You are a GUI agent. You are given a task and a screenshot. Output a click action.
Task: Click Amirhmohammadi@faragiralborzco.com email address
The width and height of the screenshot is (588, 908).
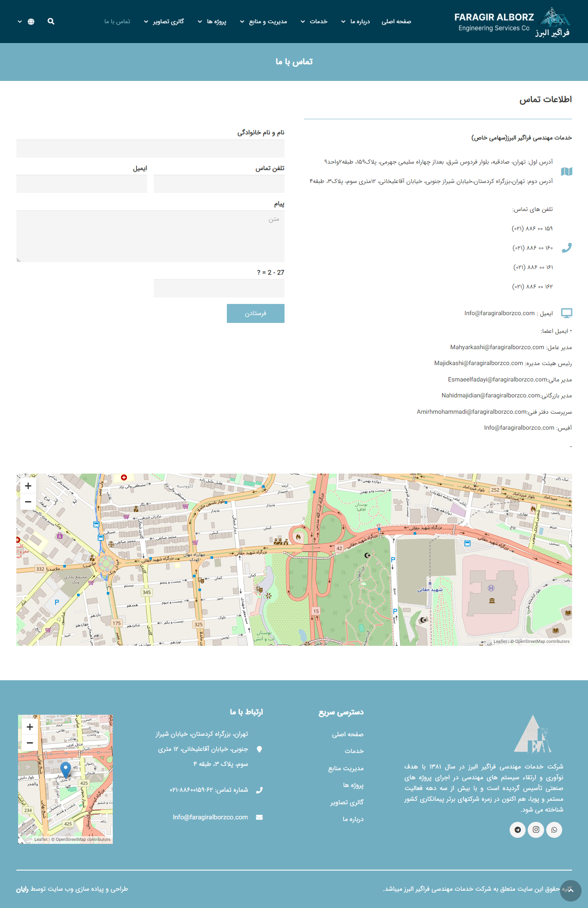[x=472, y=412]
